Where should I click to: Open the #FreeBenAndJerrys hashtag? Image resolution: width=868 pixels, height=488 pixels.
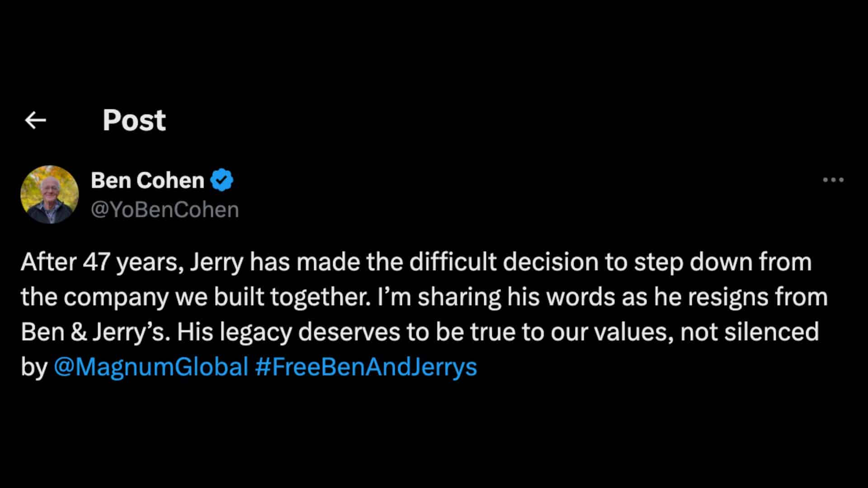[366, 366]
